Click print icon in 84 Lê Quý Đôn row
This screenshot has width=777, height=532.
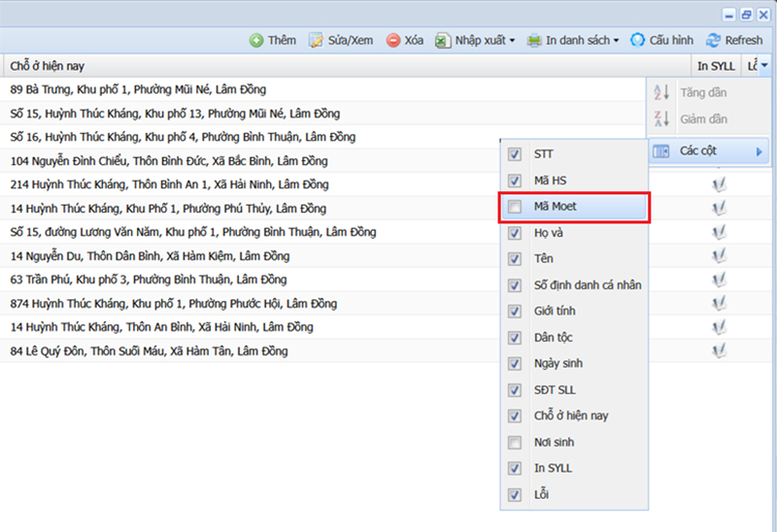[x=719, y=351]
